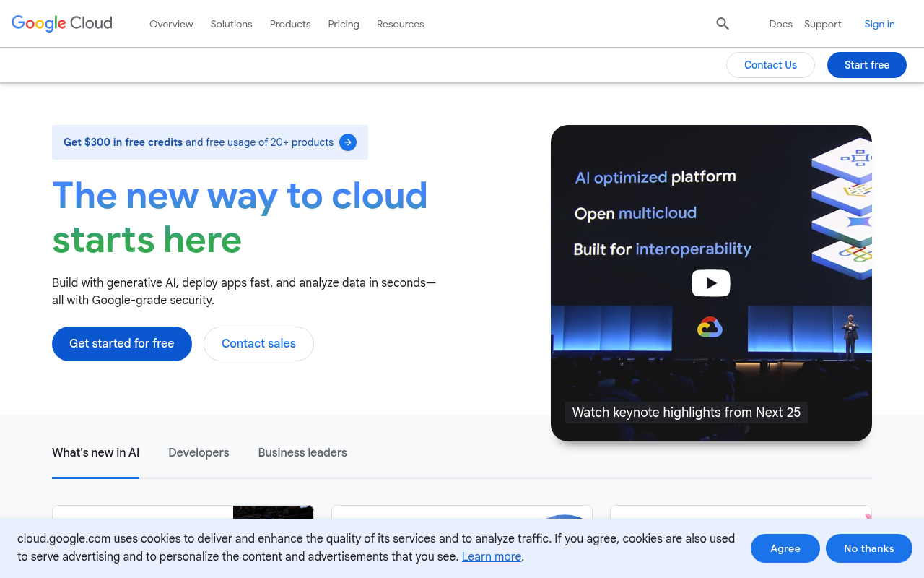This screenshot has width=924, height=578.
Task: Select the What's new in AI tab
Action: 95,452
